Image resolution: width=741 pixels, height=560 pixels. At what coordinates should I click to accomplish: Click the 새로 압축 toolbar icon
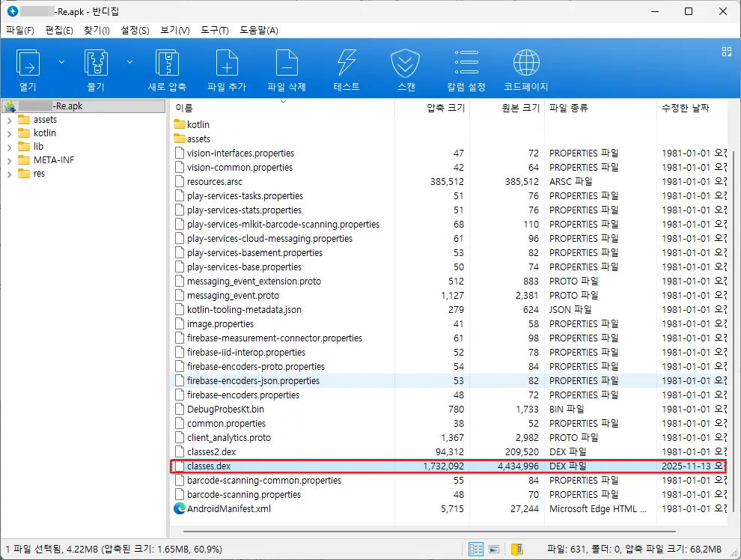click(x=167, y=63)
